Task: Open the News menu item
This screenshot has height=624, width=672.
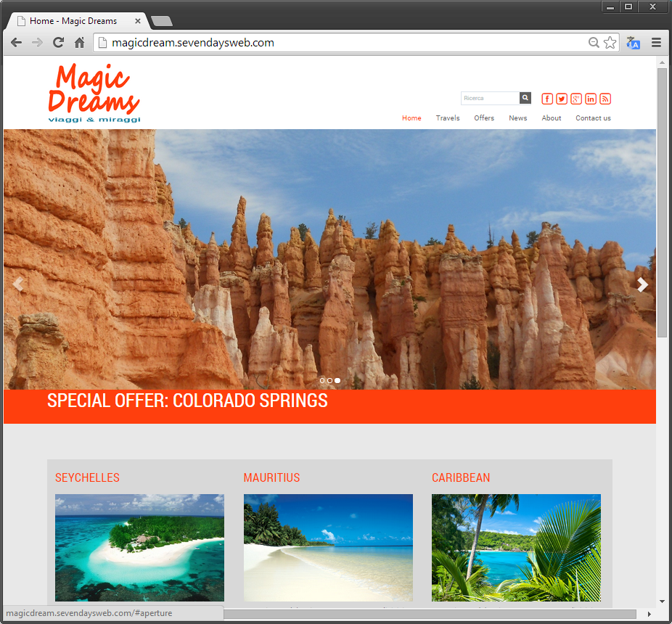Action: [x=517, y=118]
